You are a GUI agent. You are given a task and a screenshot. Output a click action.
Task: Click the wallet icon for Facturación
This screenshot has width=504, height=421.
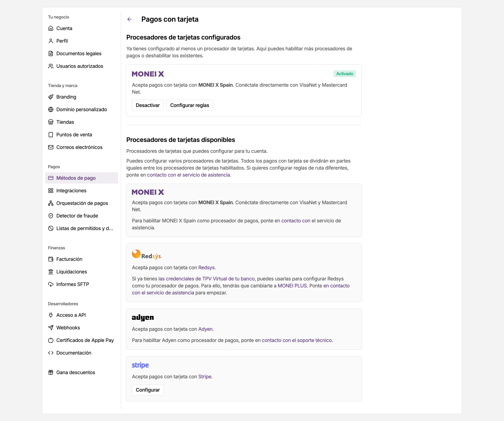click(51, 259)
